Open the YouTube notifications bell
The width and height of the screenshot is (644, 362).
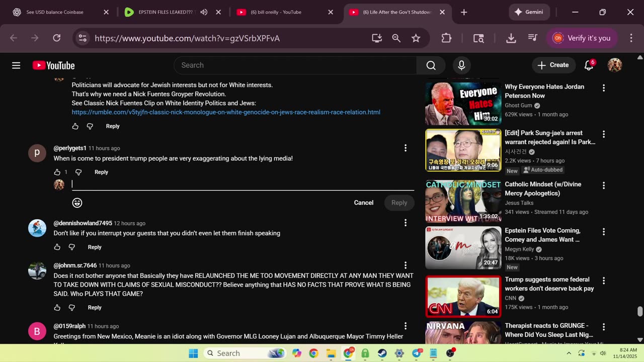click(589, 65)
